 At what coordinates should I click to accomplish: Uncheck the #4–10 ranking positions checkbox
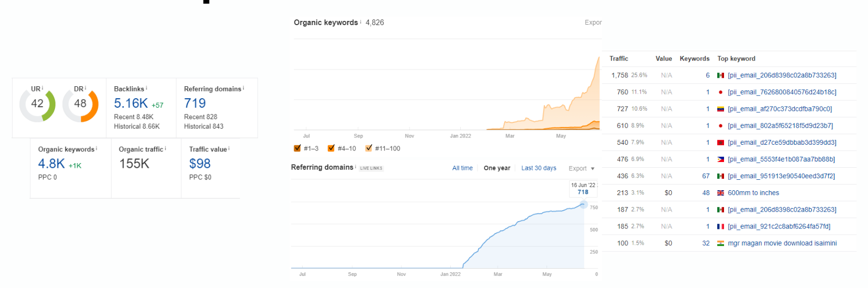tap(331, 148)
